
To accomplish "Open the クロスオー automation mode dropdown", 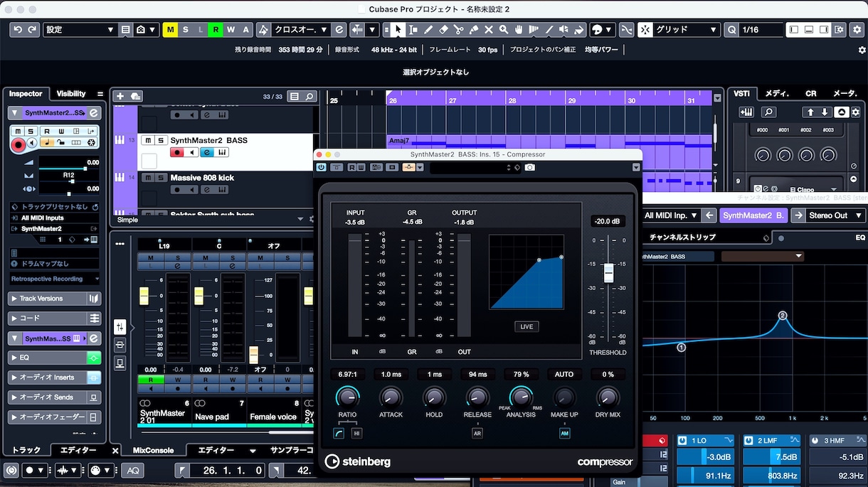I will coord(301,30).
